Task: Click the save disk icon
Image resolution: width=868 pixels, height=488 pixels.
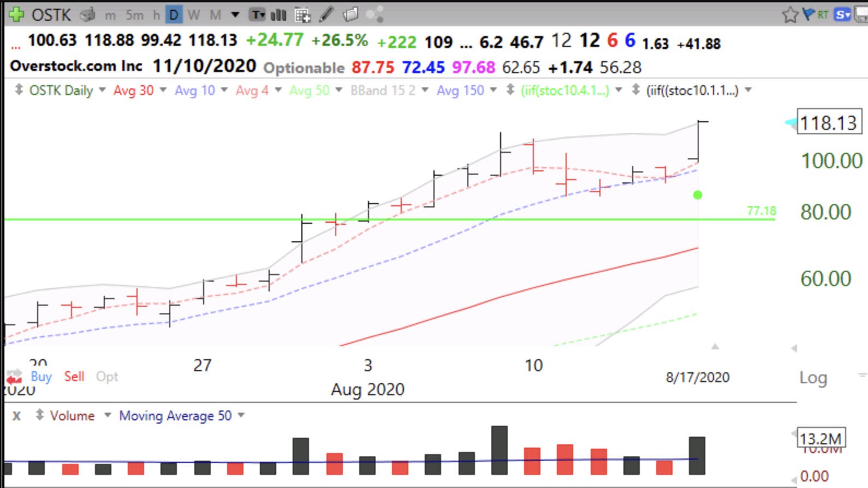Action: pyautogui.click(x=861, y=15)
